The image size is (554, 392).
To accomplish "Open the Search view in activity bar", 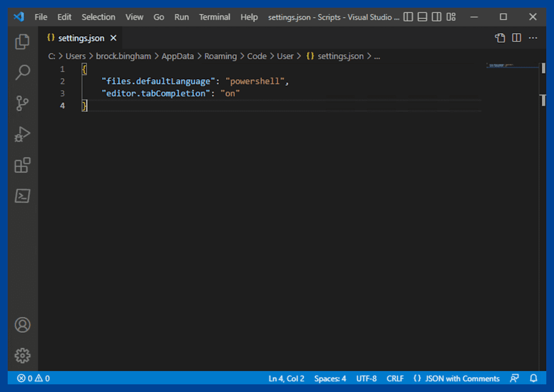I will 22,73.
